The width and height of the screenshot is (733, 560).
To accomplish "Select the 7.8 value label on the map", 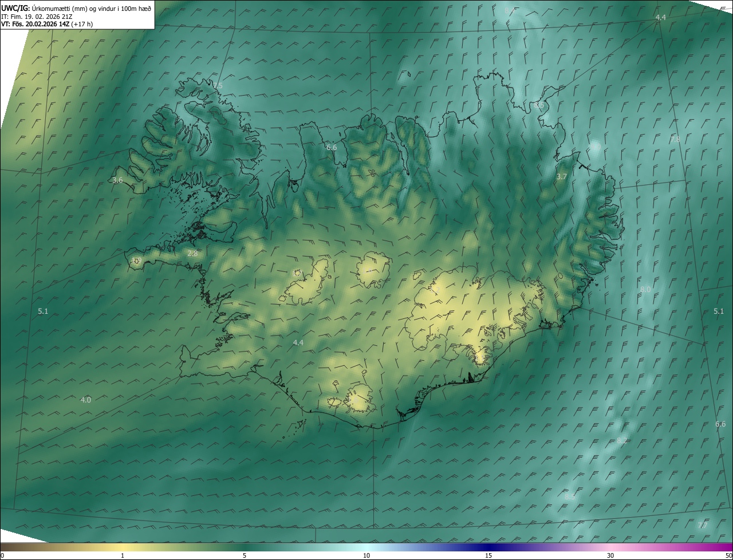I will (x=675, y=139).
